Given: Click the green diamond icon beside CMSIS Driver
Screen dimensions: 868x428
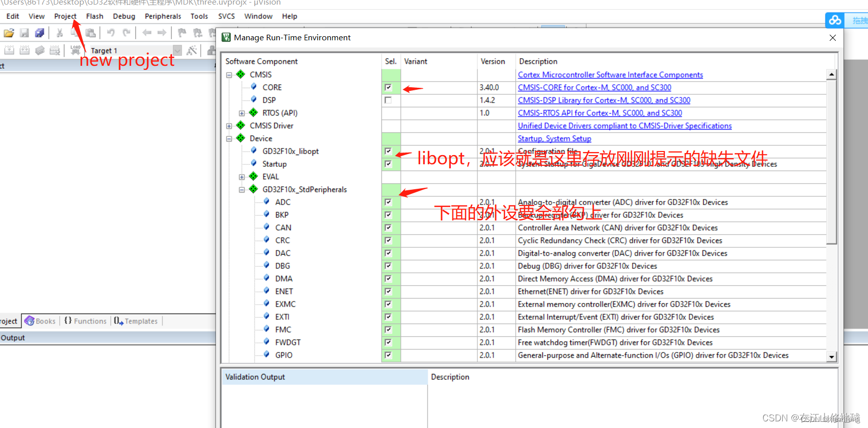Looking at the screenshot, I should [240, 125].
